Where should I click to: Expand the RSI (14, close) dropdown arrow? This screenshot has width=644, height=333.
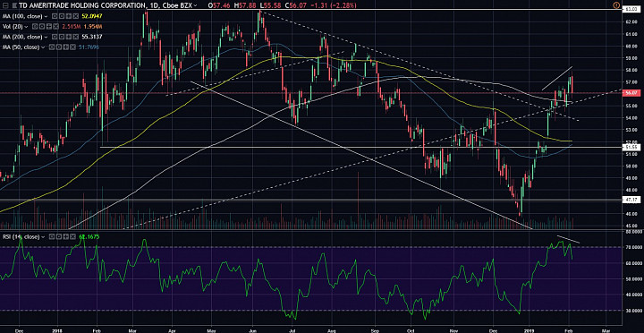(43, 237)
